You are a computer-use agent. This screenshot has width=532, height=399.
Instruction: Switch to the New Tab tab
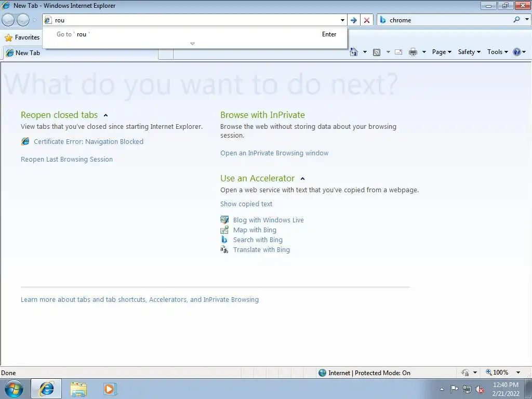click(x=79, y=53)
